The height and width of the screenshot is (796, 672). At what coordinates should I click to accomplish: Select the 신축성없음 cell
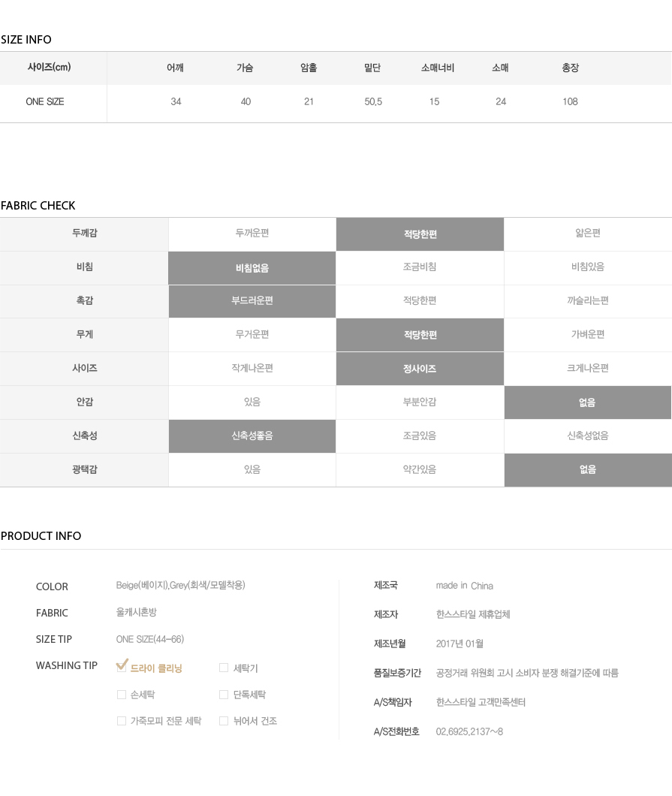[x=588, y=436]
